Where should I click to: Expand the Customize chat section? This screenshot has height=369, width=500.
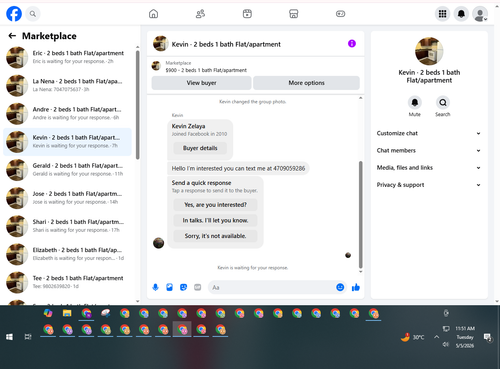coord(429,133)
